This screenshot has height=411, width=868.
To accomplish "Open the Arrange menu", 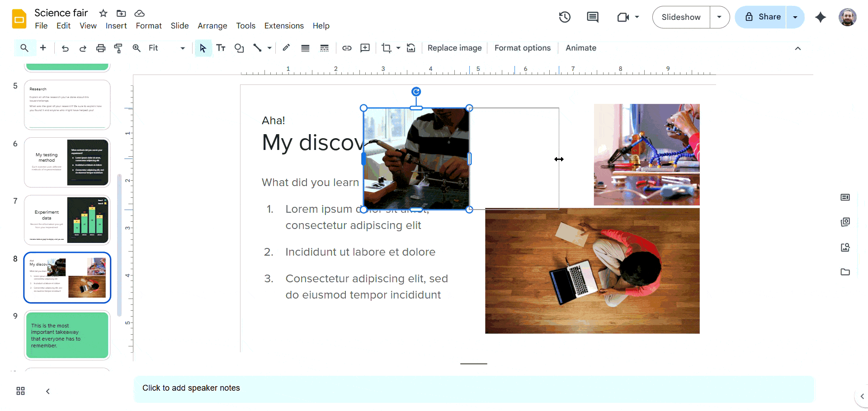I will pyautogui.click(x=212, y=26).
